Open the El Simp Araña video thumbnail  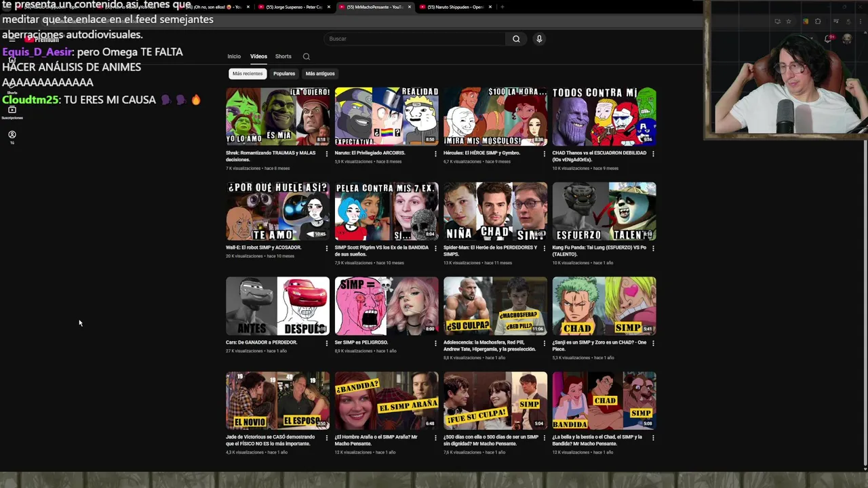(x=387, y=401)
